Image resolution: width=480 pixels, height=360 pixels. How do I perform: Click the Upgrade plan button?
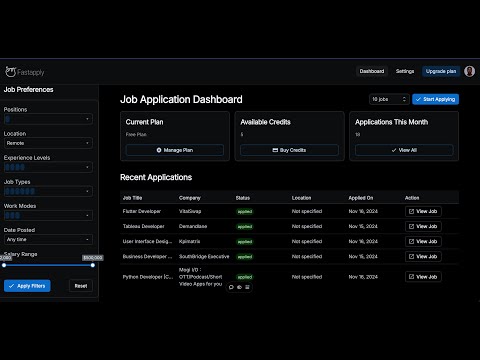coord(441,71)
